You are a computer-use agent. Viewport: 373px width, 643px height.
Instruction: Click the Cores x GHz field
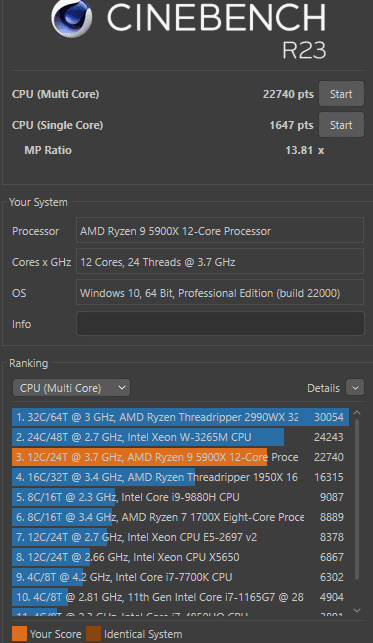point(220,261)
